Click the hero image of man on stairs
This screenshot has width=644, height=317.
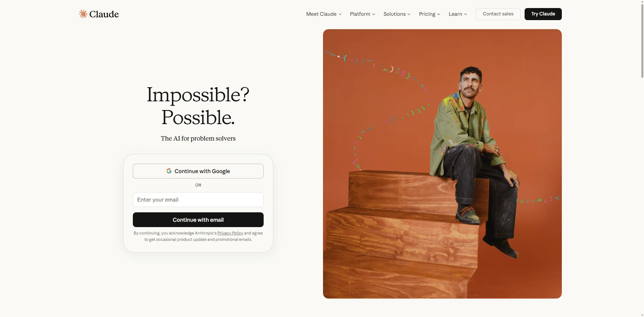[442, 164]
